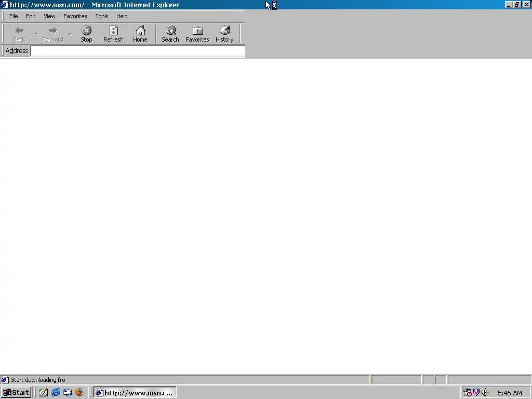Click the status bar progress indicator

(x=396, y=380)
